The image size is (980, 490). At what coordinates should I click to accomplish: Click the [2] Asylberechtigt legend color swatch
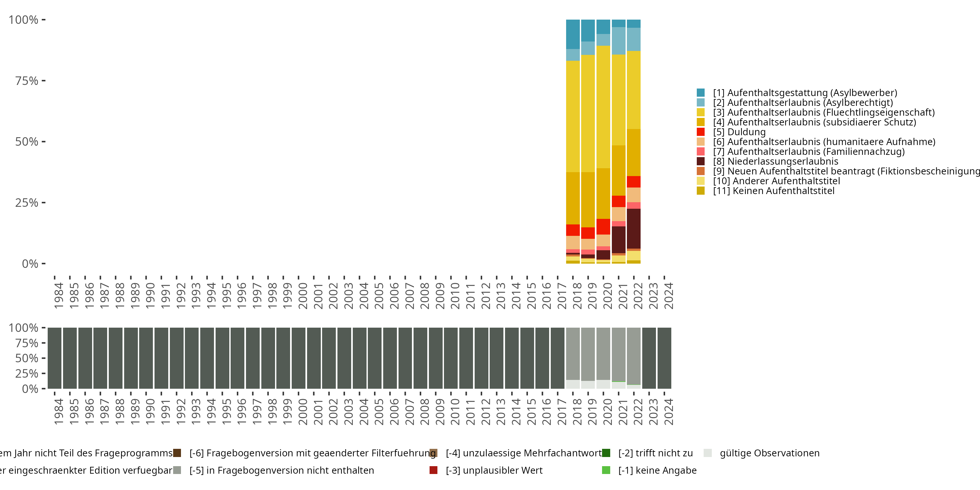700,102
